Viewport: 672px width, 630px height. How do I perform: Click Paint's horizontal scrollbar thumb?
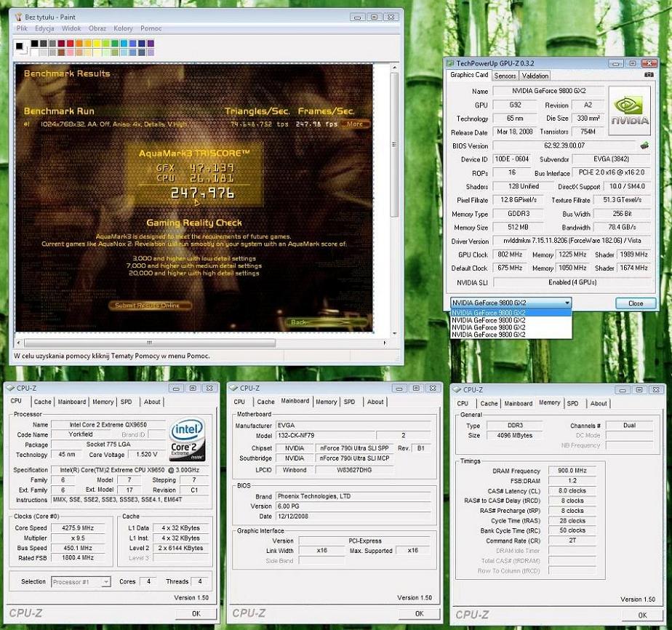point(150,343)
